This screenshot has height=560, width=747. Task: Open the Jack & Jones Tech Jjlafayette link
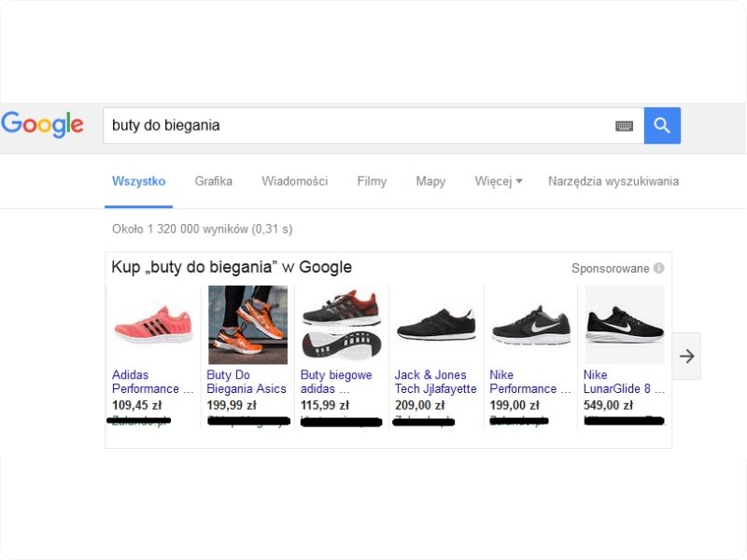435,382
